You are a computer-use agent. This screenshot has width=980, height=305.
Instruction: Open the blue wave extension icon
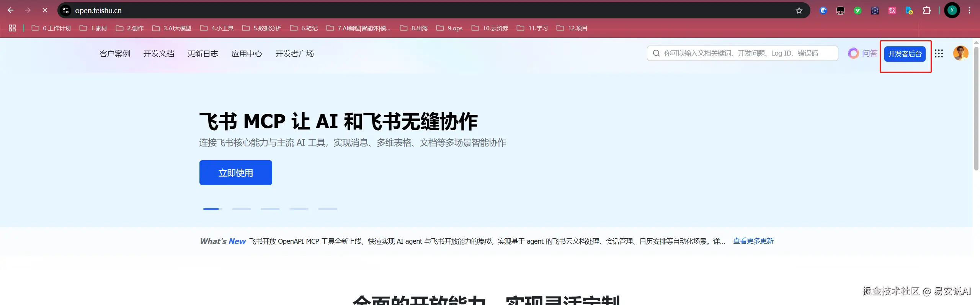823,10
